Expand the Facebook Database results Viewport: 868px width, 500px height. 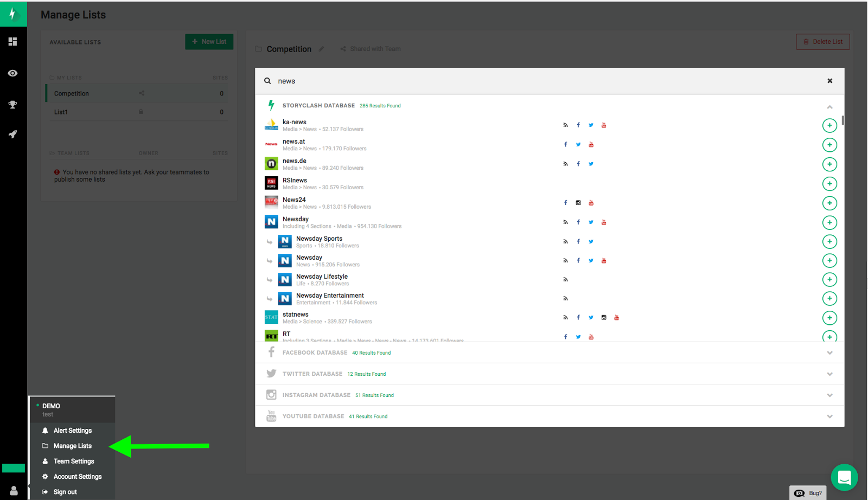click(829, 353)
